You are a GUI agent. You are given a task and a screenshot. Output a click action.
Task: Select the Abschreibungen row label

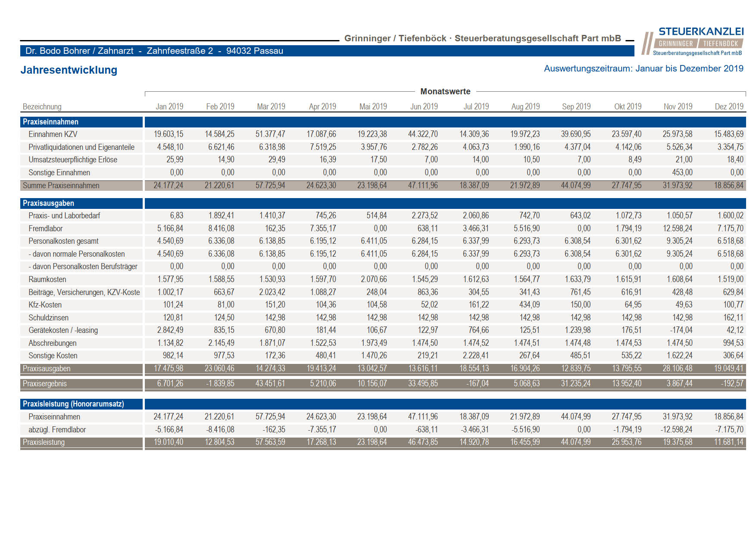[53, 343]
